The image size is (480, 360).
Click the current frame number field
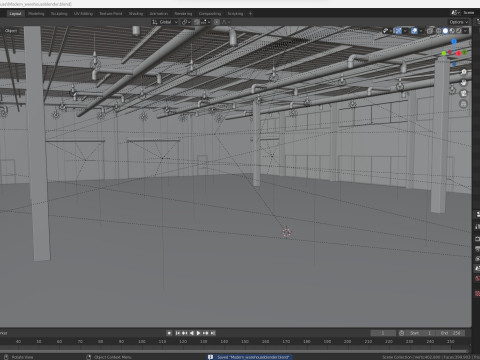tap(383, 333)
